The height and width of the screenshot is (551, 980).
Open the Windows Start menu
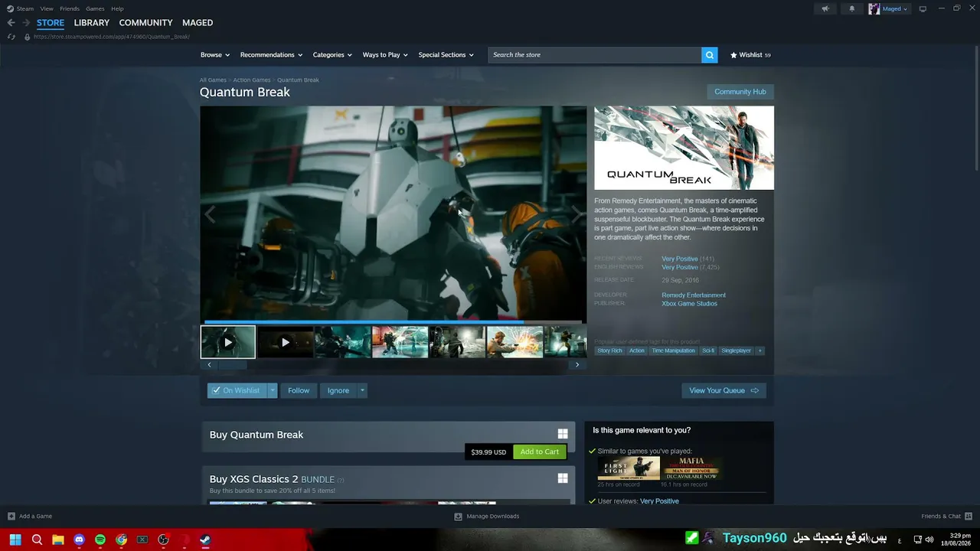(x=15, y=540)
